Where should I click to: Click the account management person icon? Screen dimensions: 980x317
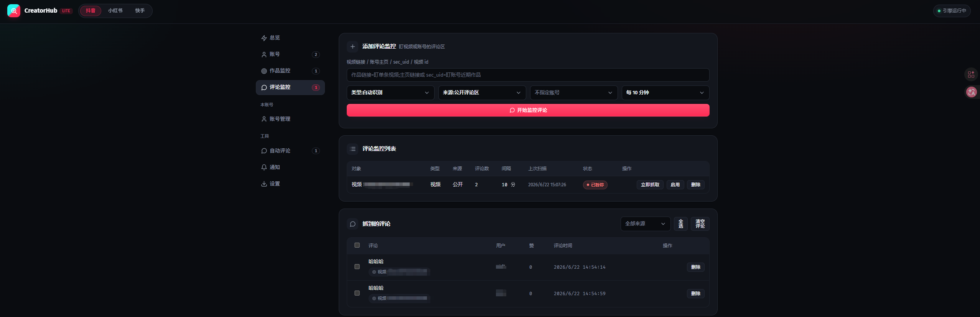[264, 119]
